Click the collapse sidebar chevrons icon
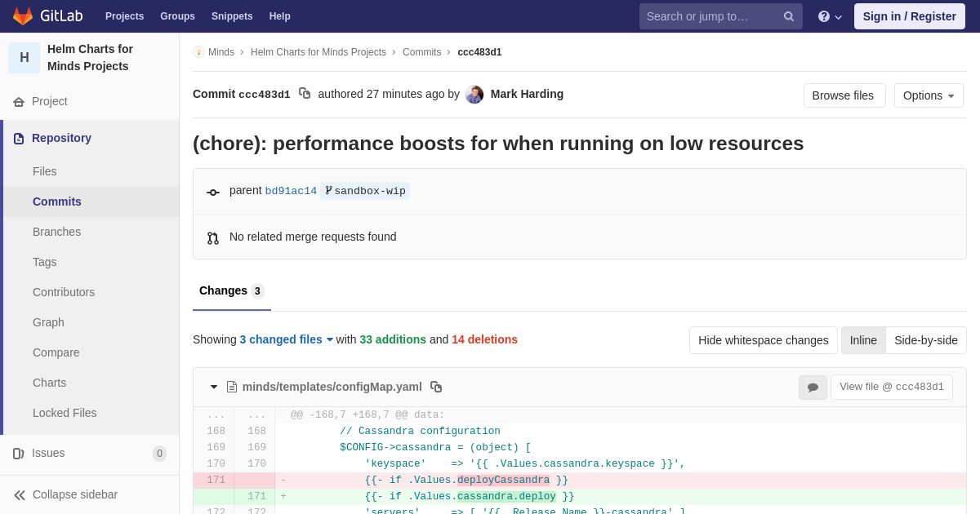980x514 pixels. 20,495
